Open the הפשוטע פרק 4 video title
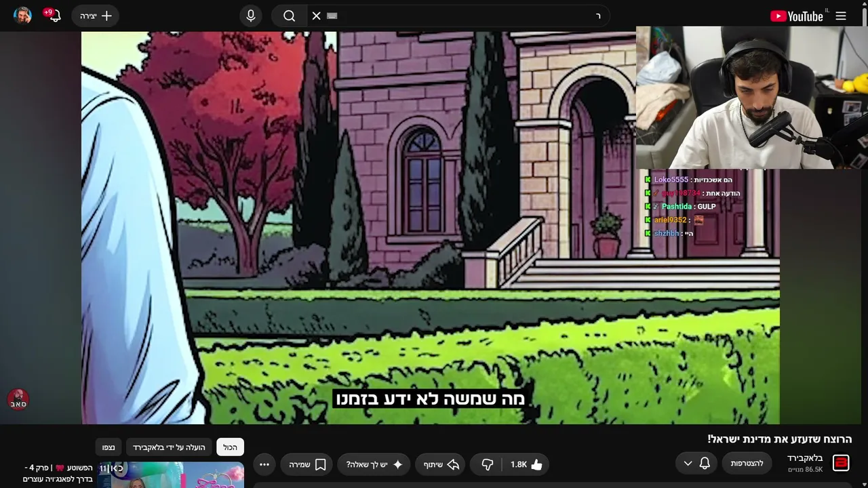 (x=58, y=474)
